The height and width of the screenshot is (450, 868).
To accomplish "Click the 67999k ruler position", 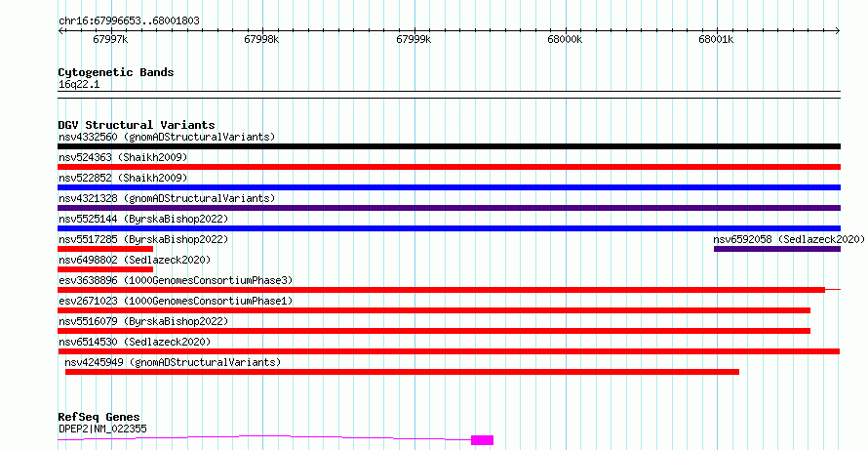I will 414,39.
